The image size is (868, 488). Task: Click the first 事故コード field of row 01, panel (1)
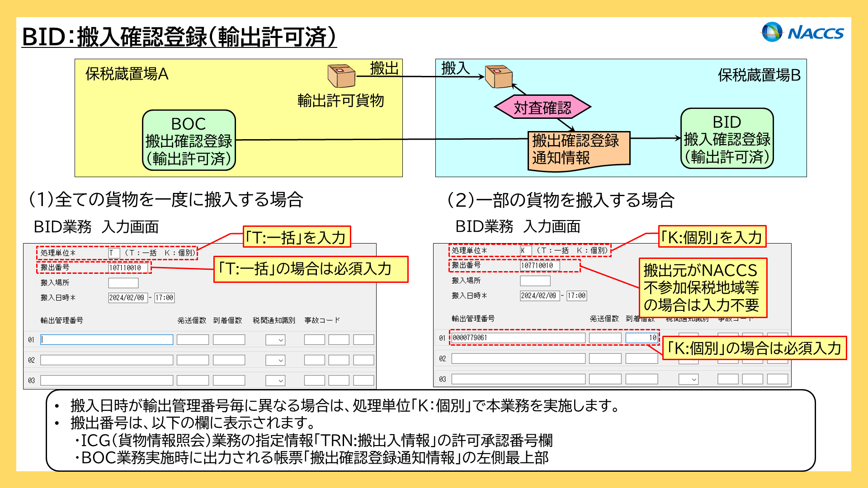click(x=315, y=339)
